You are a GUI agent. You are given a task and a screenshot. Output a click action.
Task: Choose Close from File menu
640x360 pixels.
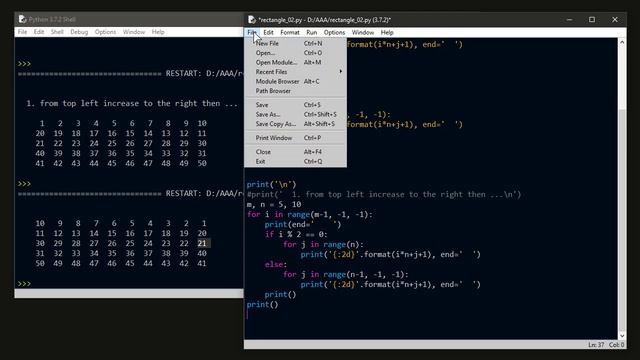[x=296, y=152]
